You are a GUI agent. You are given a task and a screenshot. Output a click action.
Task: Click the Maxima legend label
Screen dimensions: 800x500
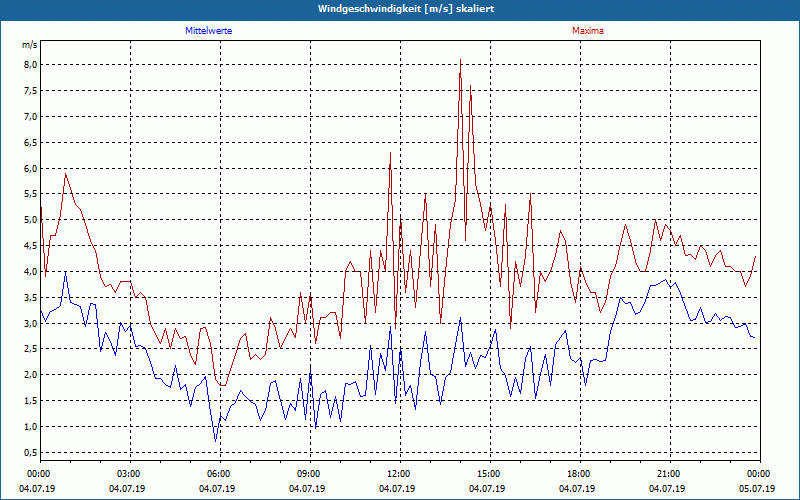pyautogui.click(x=588, y=31)
